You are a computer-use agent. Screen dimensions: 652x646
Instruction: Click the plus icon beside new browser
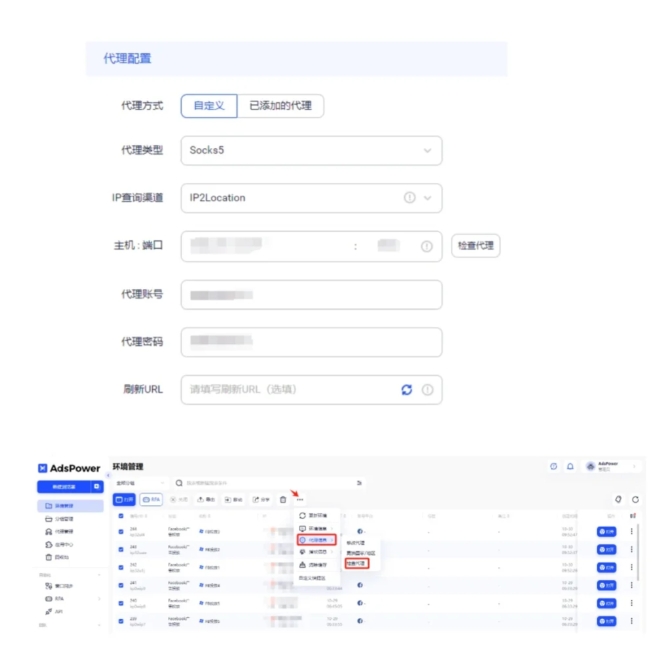tap(97, 486)
